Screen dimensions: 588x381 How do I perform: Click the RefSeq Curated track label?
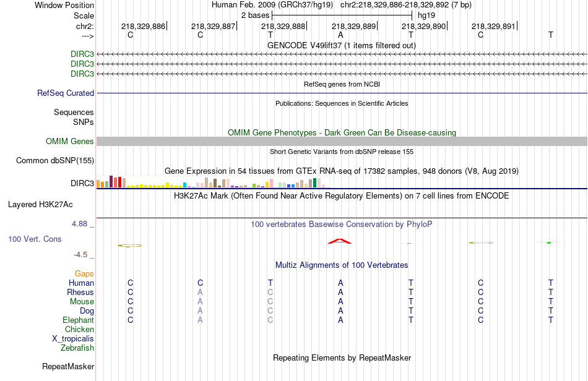66,93
